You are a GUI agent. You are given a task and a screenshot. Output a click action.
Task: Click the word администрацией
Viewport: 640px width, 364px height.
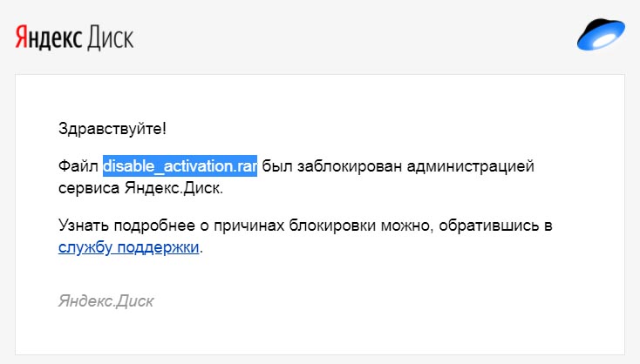(471, 166)
